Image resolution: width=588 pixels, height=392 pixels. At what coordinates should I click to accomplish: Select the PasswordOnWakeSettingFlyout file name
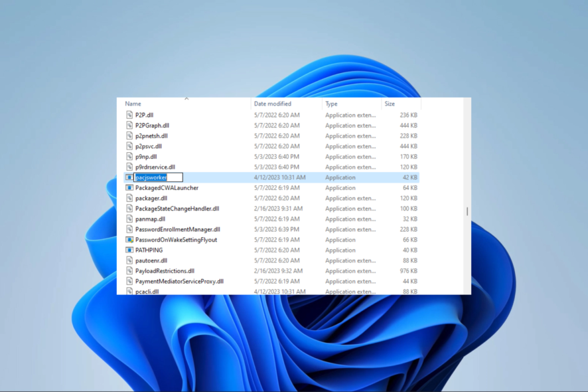177,240
